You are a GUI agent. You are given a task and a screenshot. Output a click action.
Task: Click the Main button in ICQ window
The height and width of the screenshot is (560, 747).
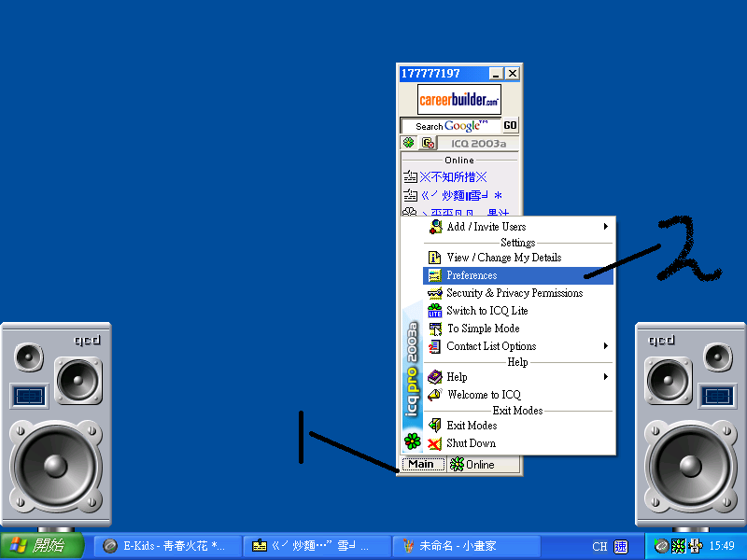(423, 464)
